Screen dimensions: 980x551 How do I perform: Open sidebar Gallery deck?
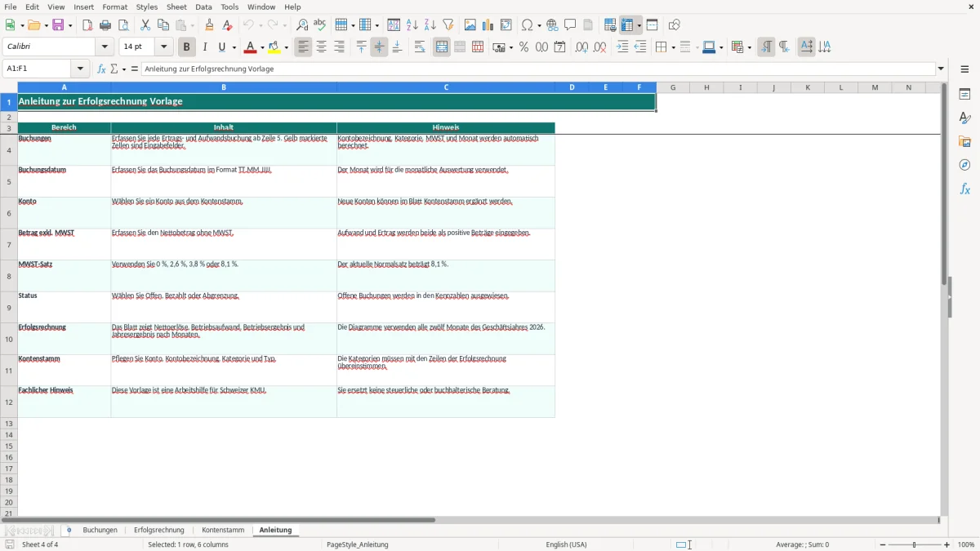click(964, 142)
